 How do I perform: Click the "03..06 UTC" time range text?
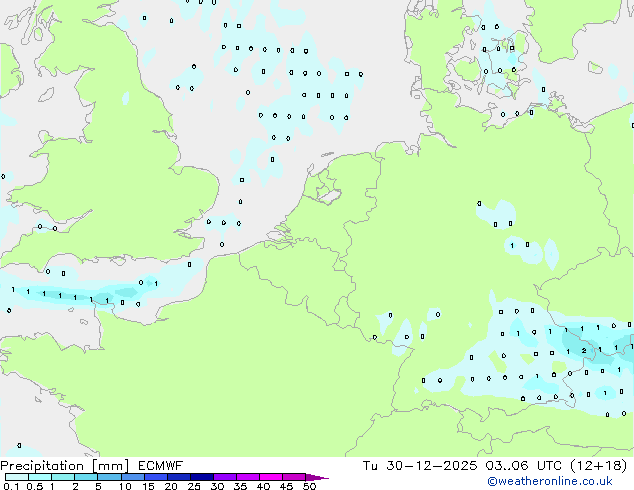pos(525,466)
